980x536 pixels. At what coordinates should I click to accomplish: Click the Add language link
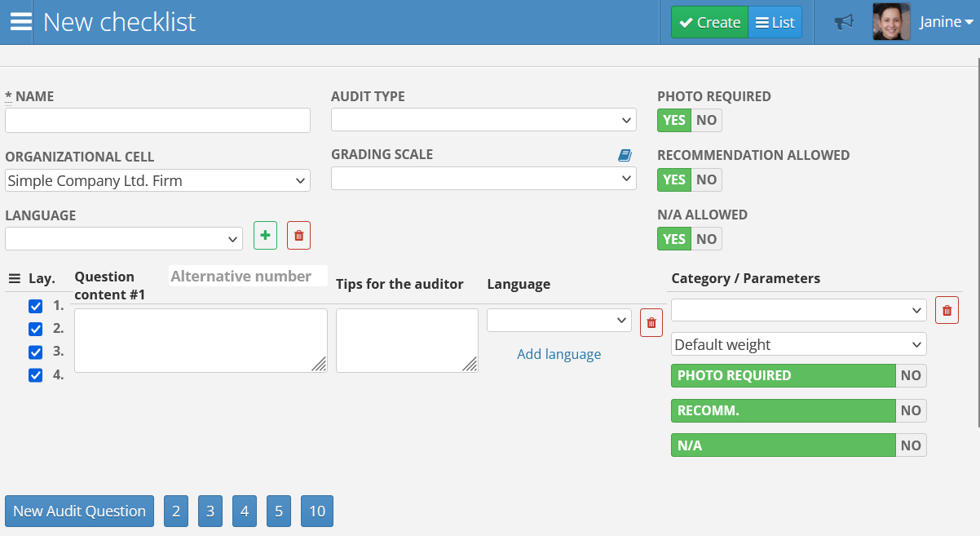(x=558, y=354)
